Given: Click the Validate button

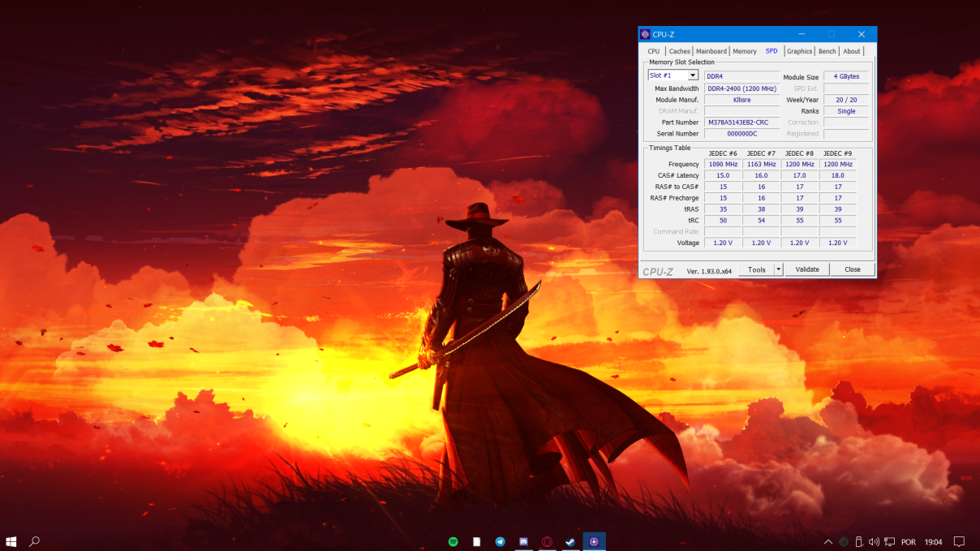Looking at the screenshot, I should (807, 269).
